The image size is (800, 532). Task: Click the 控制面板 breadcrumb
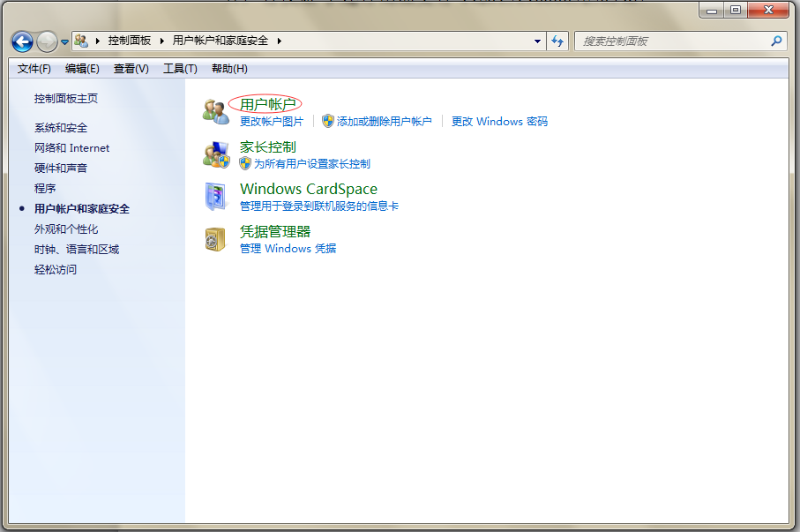click(x=130, y=41)
